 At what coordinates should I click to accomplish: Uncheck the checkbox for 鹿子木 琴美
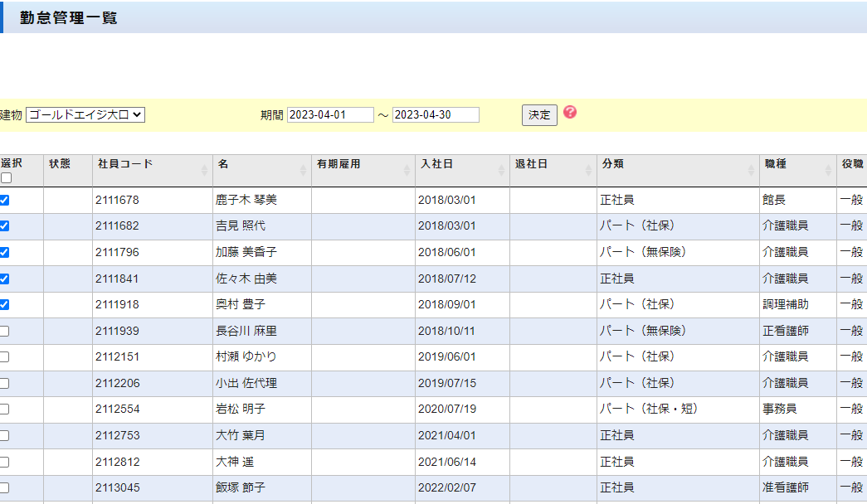tap(5, 200)
